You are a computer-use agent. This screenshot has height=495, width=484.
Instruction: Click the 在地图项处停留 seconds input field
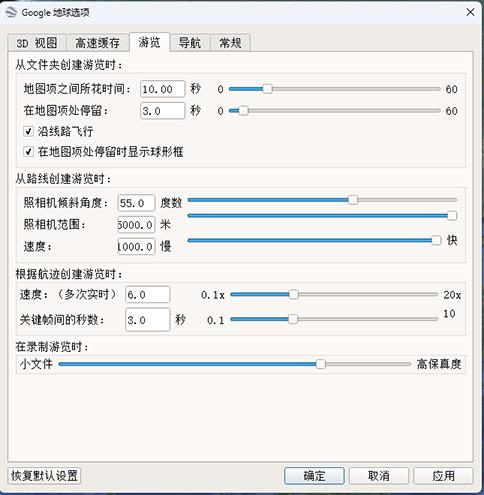pyautogui.click(x=162, y=111)
